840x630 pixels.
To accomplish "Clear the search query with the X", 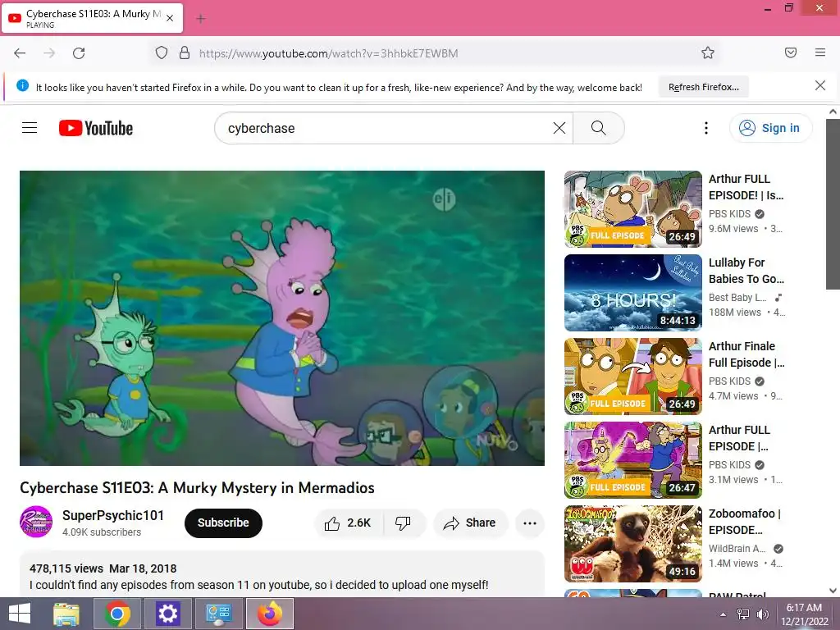I will click(x=559, y=128).
